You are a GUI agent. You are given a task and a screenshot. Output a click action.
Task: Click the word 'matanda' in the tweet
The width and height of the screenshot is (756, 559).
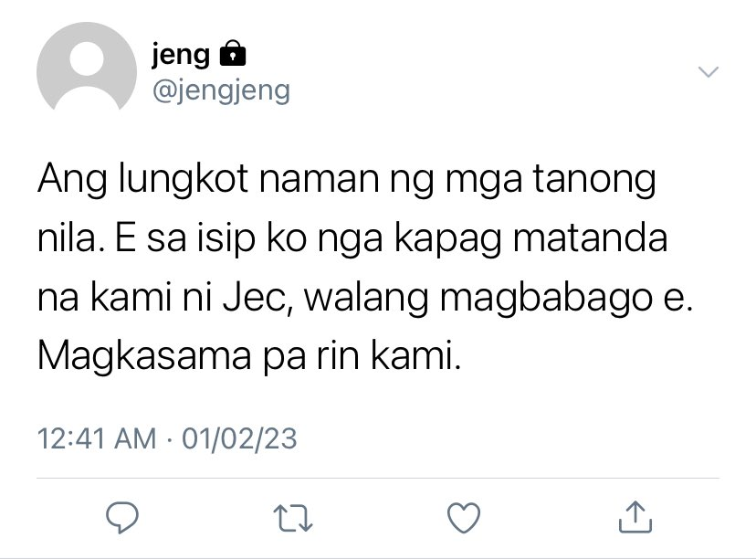[590, 237]
